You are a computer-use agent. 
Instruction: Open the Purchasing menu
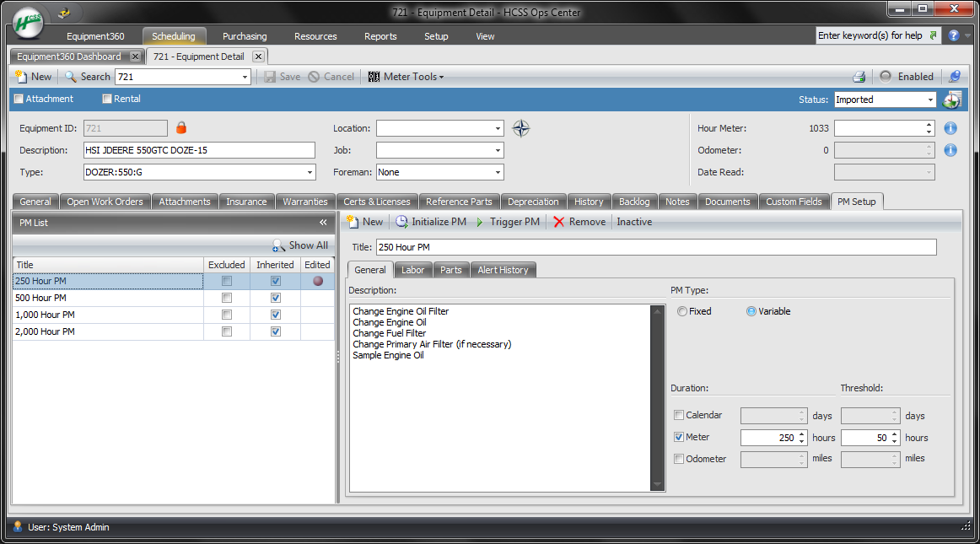click(x=245, y=36)
